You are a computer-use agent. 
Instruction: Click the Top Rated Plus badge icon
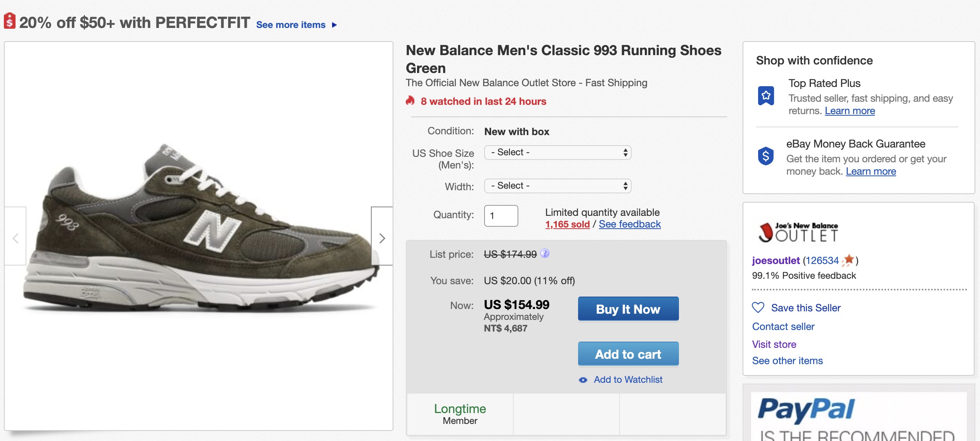coord(766,95)
